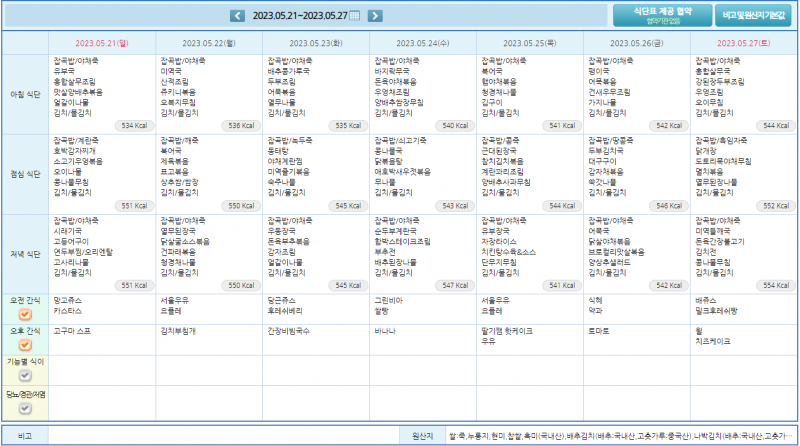Click 유부국 in Sunday breakfast
Viewport: 800px width, 446px height.
(64, 71)
